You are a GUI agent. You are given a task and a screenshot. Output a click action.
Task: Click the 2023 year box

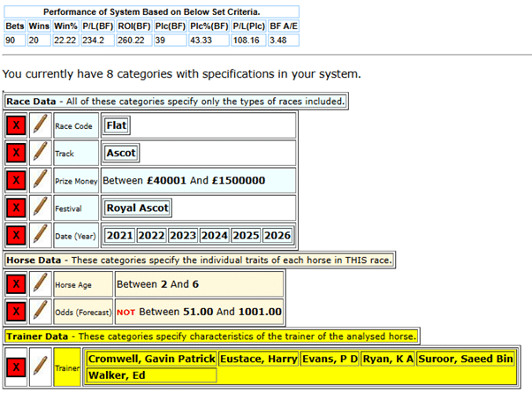[183, 236]
